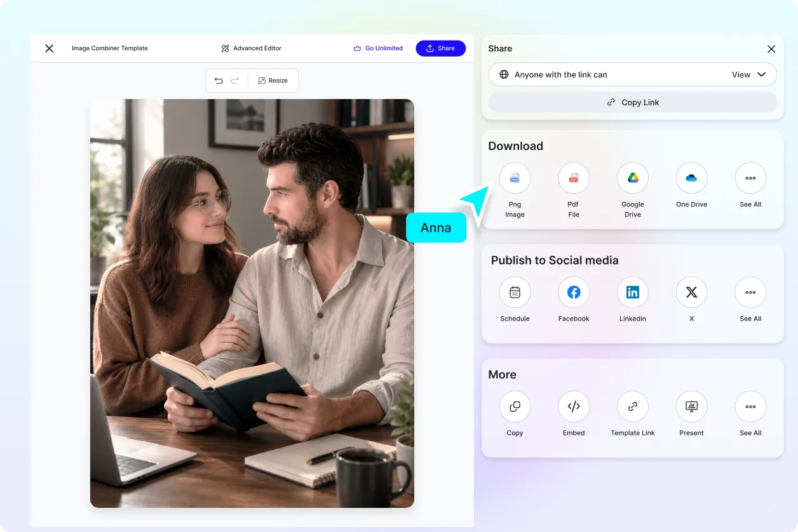Open the link permission View dropdown
Viewport: 798px width, 532px height.
click(x=748, y=74)
